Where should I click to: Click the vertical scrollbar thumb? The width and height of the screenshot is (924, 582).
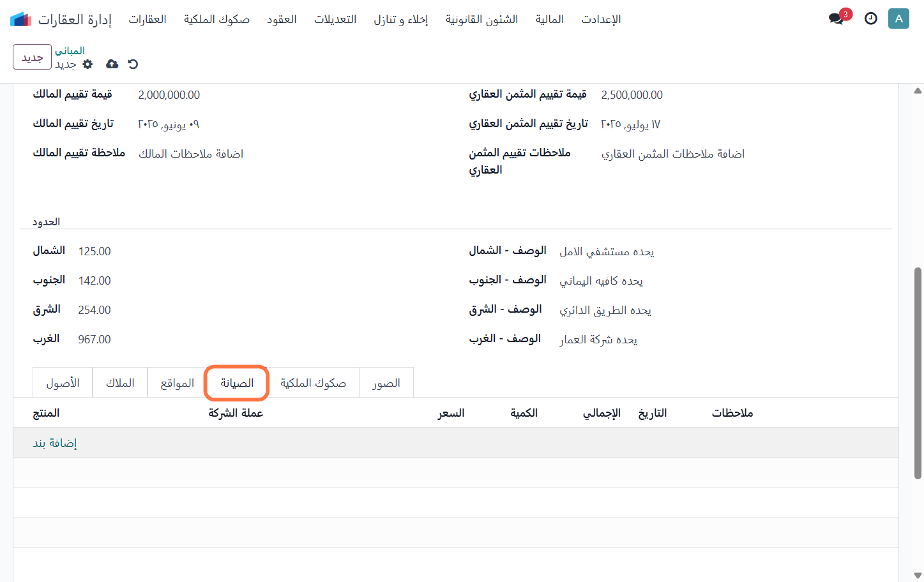click(x=918, y=373)
